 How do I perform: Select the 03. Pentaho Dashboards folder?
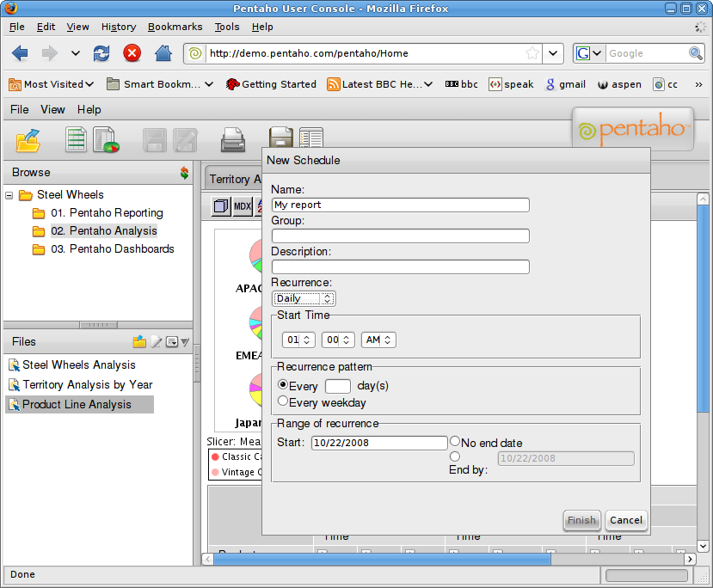pos(113,249)
